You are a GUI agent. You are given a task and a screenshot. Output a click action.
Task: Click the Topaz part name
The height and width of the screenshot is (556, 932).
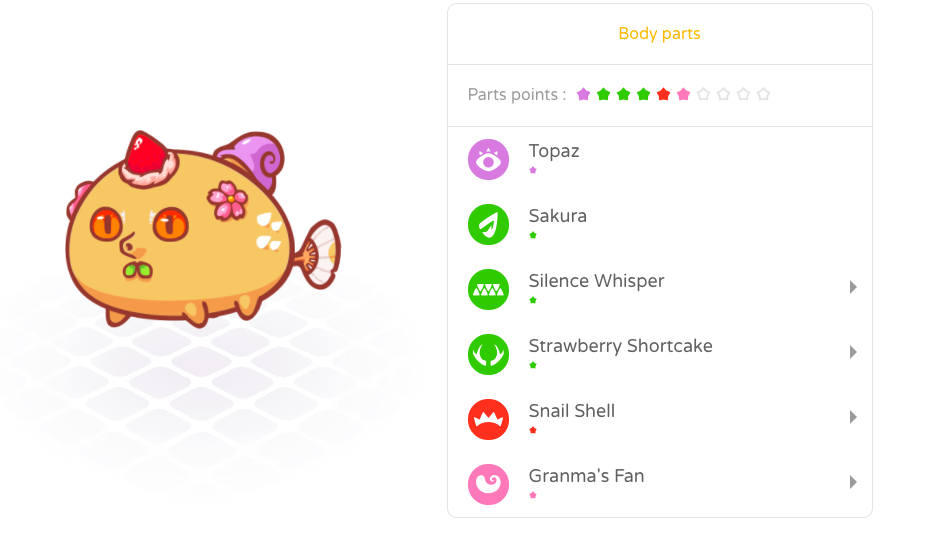[554, 151]
